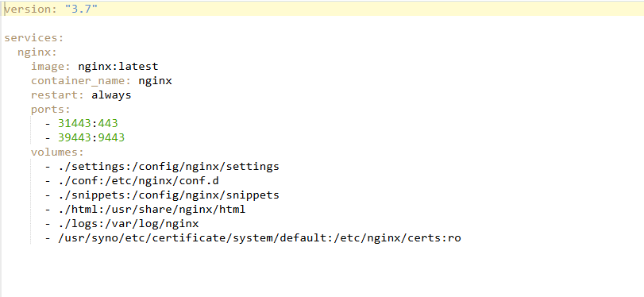Click the ./logs:/var/log/nginx line
Screen dimensions: 644x297
point(128,223)
